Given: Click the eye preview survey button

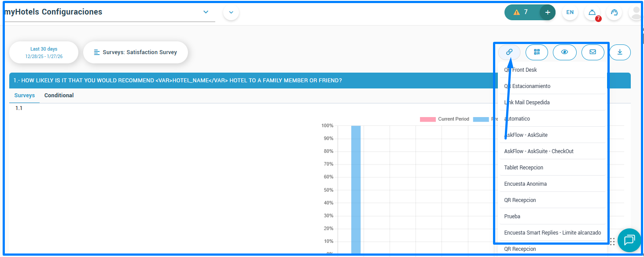Looking at the screenshot, I should [564, 52].
